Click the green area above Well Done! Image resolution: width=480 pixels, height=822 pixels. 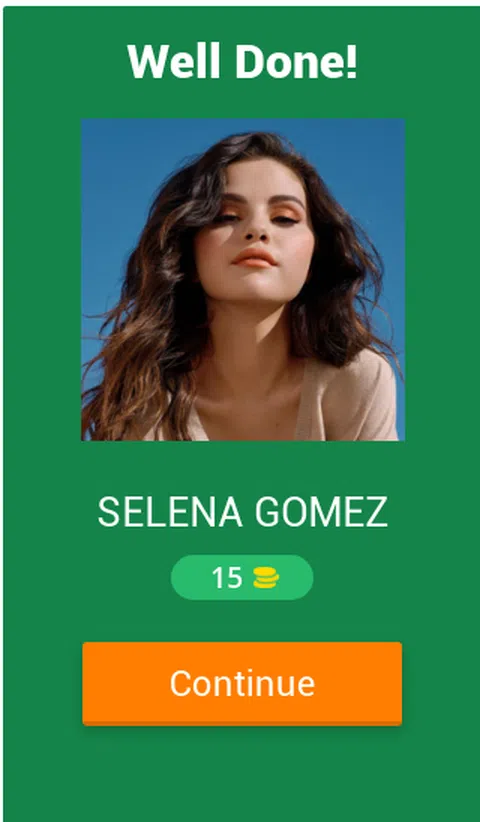coord(242,24)
